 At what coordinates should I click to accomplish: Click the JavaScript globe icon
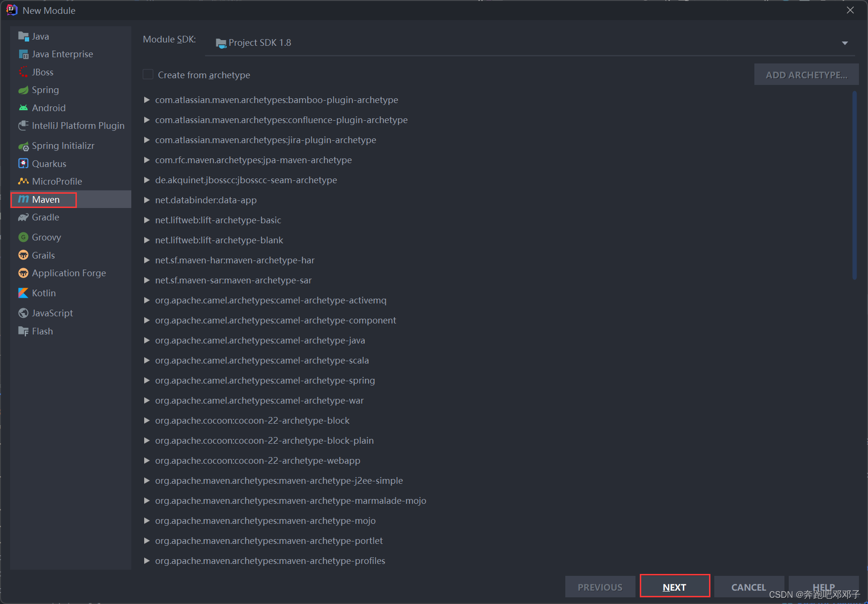pyautogui.click(x=23, y=313)
